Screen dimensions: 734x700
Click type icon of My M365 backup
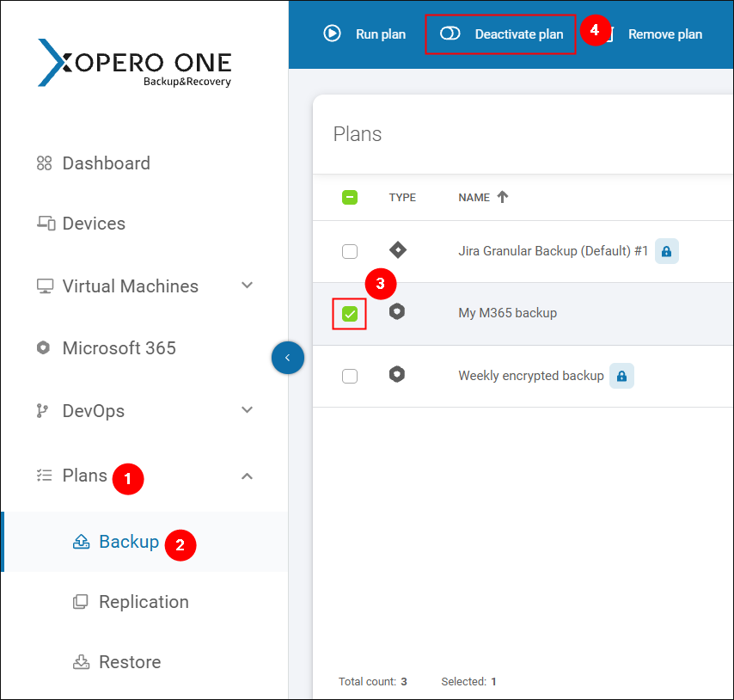[x=397, y=312]
